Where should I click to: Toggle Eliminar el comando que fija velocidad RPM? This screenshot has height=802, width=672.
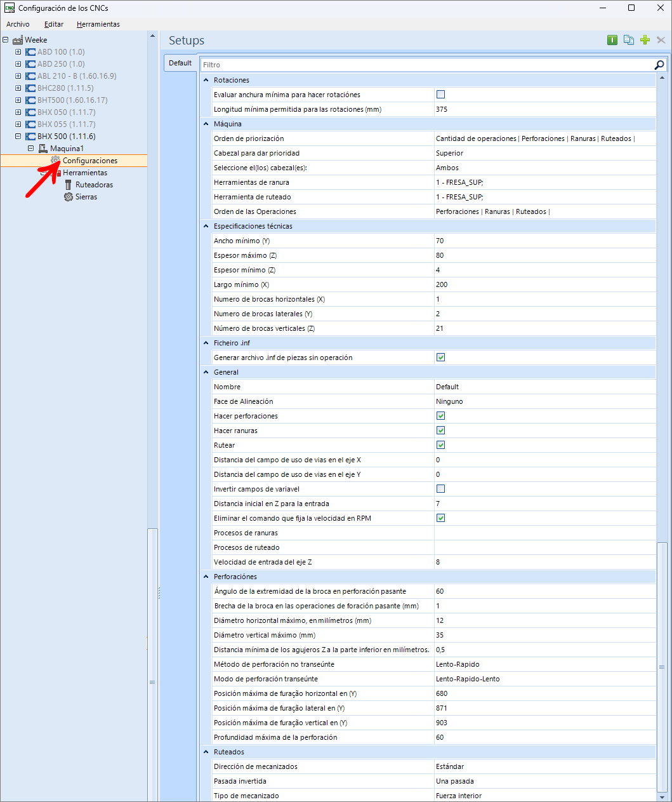(441, 518)
